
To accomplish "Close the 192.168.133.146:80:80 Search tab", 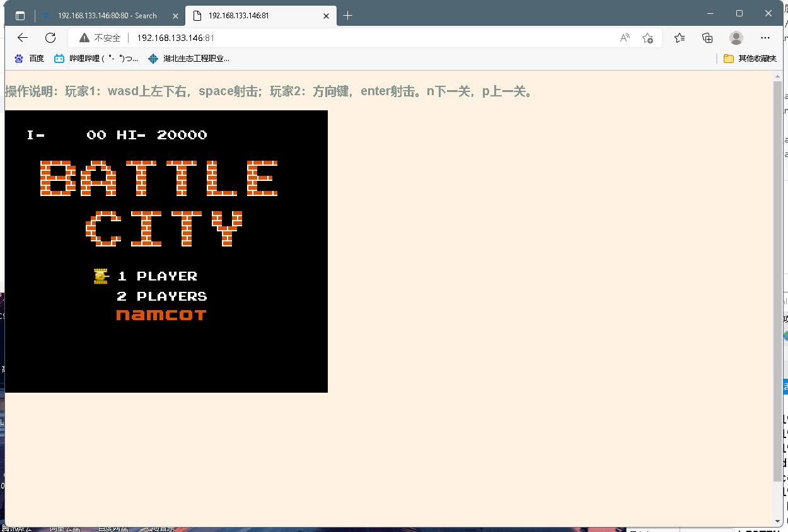I will point(175,16).
